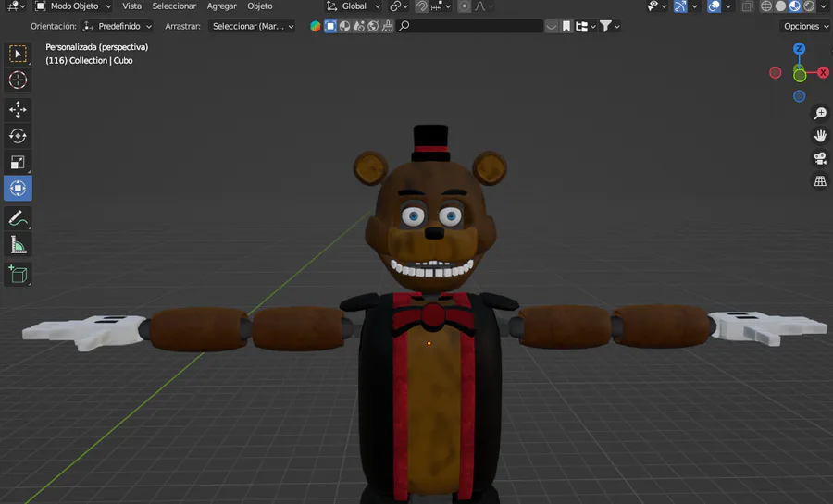833x504 pixels.
Task: Toggle X-ray mode button
Action: coord(748,6)
